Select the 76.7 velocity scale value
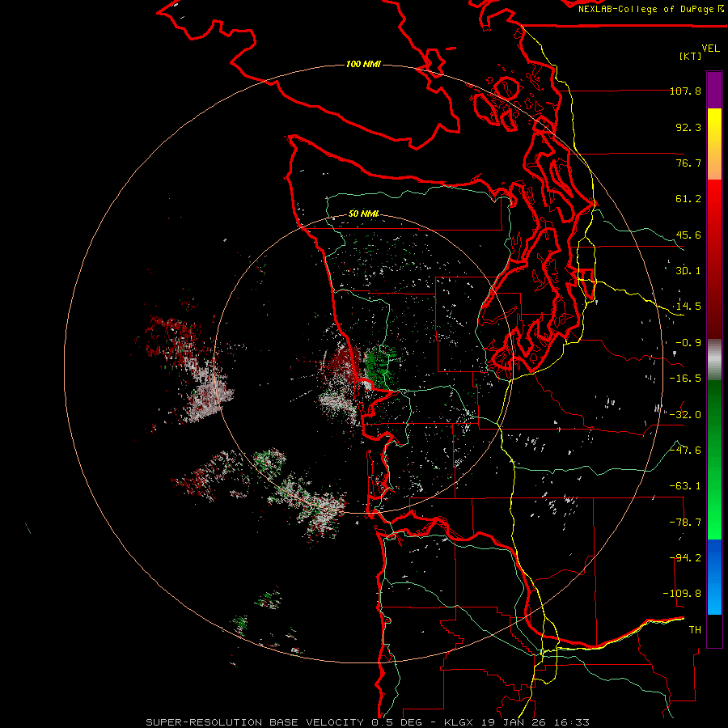The width and height of the screenshot is (728, 728). pyautogui.click(x=688, y=163)
